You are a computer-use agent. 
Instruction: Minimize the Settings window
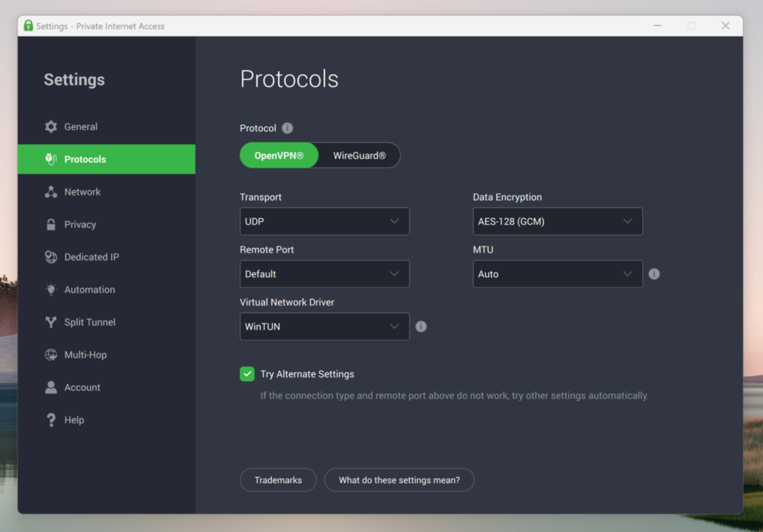click(657, 25)
